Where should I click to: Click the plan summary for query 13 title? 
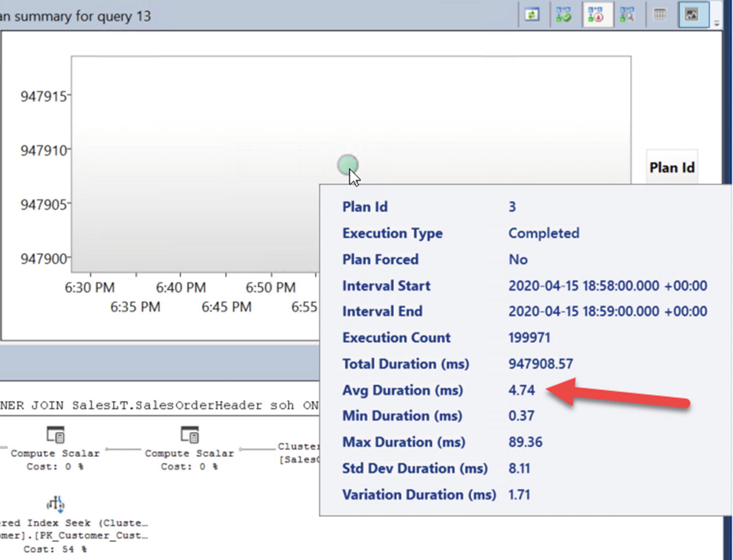pos(75,17)
